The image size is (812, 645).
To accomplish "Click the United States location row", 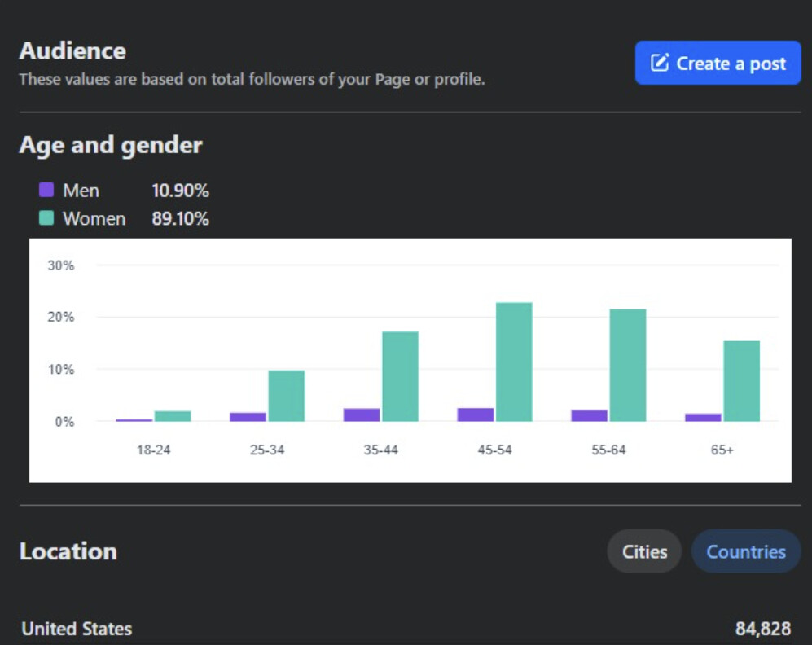I will 406,629.
